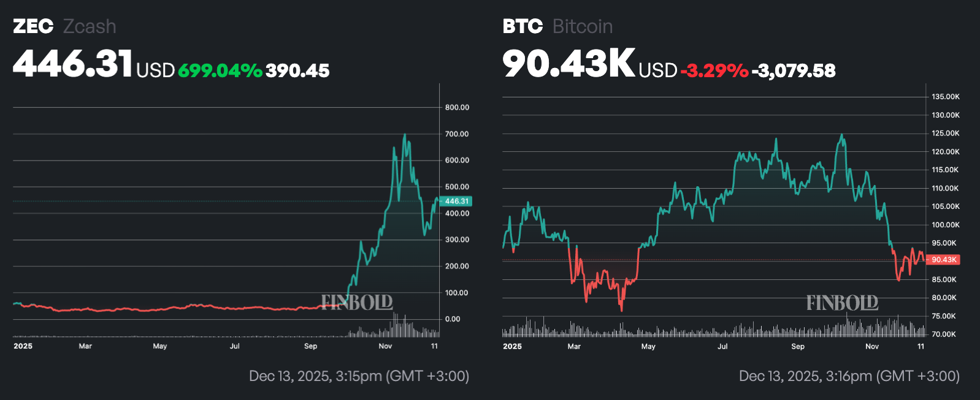Click the red 90.43K price tag on BTC axis
The height and width of the screenshot is (400, 980).
[x=944, y=260]
